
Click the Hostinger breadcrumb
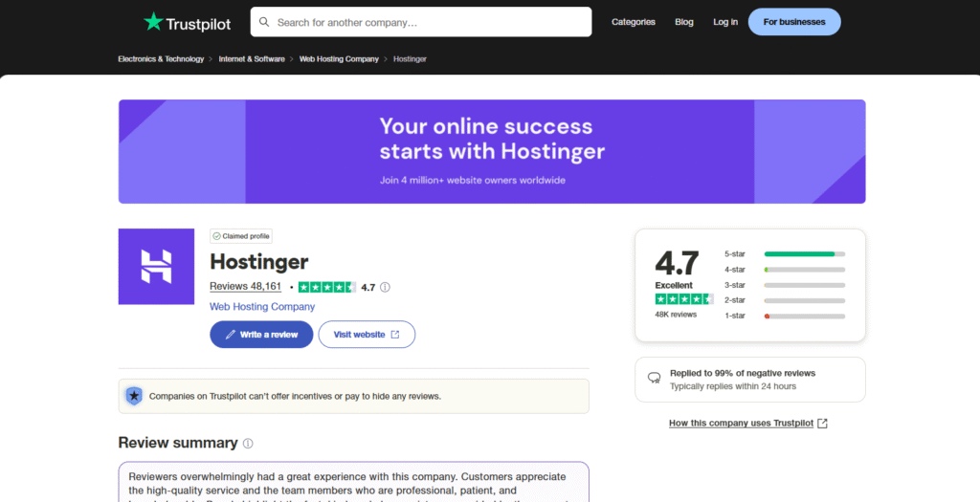[x=410, y=59]
